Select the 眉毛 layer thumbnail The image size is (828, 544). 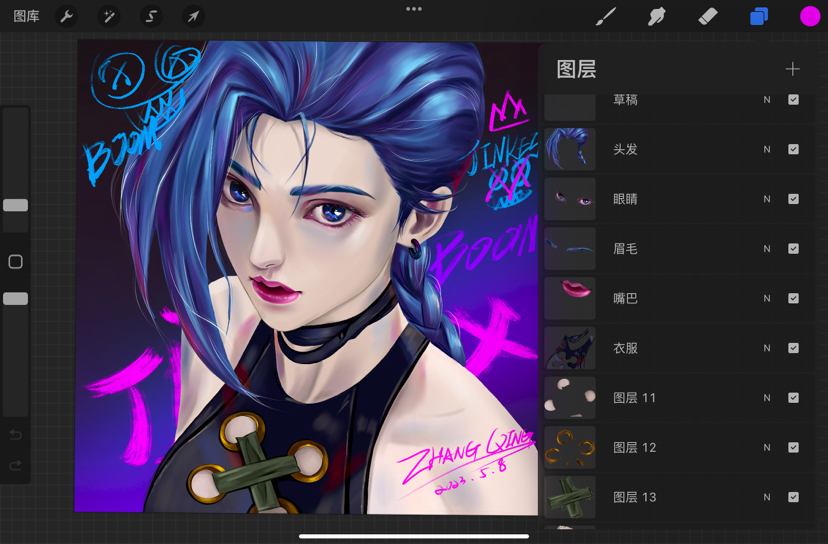click(570, 249)
